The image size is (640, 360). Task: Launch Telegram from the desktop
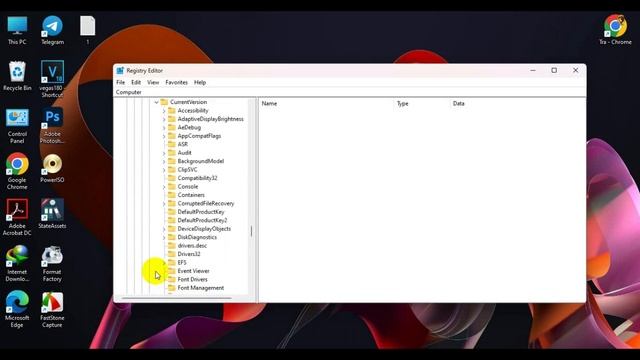52,30
